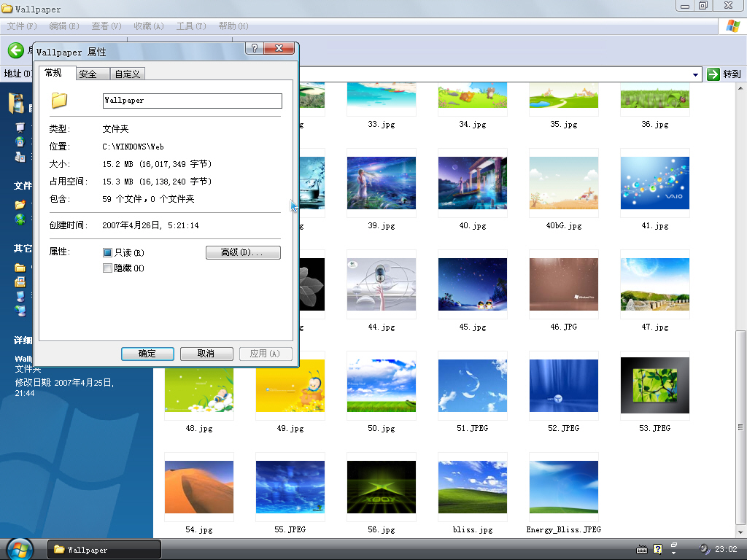Select the 56.jpg Xbox thumbnail
This screenshot has width=747, height=560.
click(x=381, y=487)
